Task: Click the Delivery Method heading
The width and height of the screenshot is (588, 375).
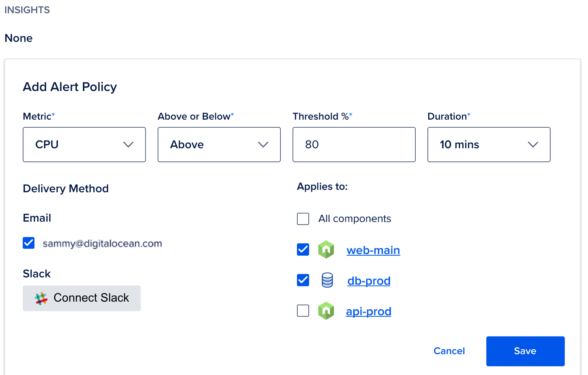Action: tap(66, 189)
